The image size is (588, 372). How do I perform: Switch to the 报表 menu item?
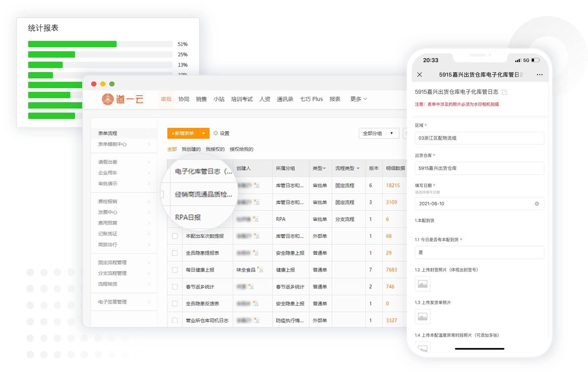pyautogui.click(x=335, y=99)
